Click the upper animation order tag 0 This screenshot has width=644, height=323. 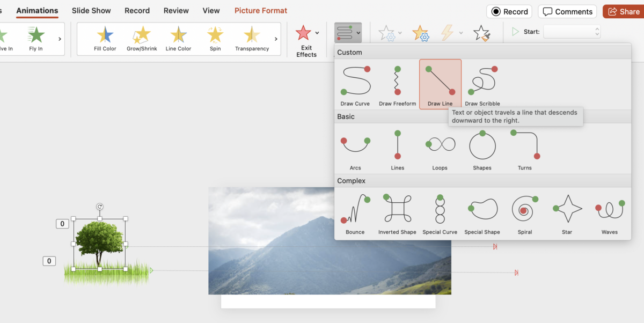(x=62, y=224)
